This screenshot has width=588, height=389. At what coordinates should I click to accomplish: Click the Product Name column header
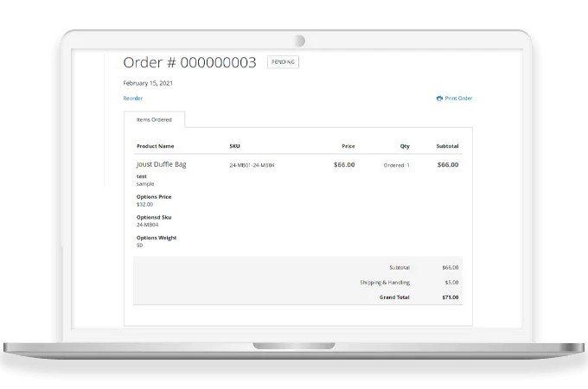(x=156, y=146)
